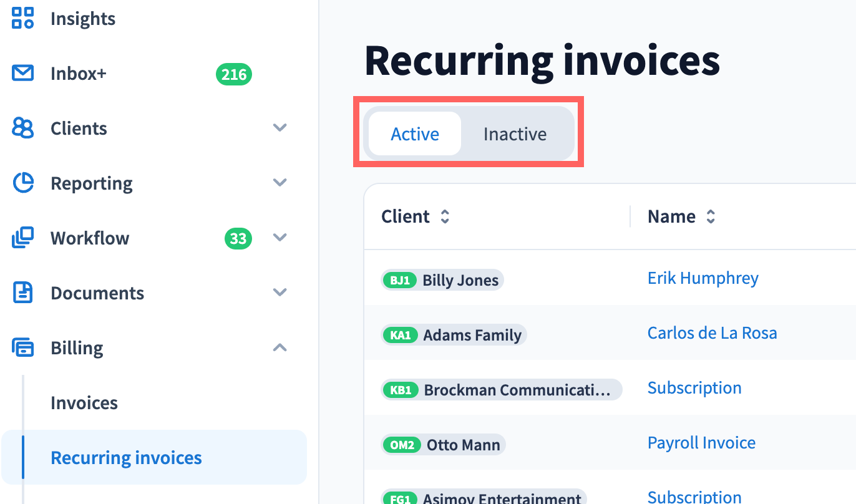Open Invoices under Billing
This screenshot has width=856, height=504.
click(84, 403)
